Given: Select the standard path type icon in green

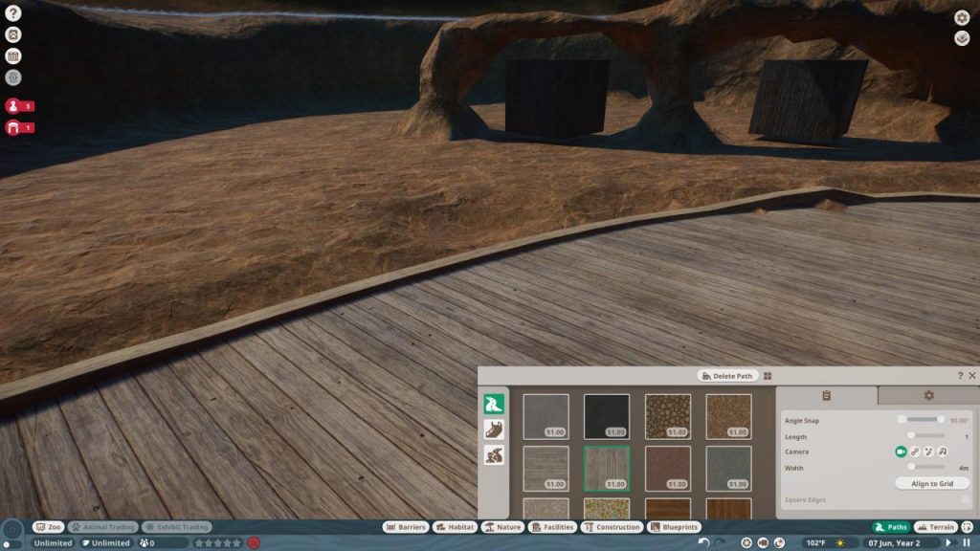Looking at the screenshot, I should 495,403.
